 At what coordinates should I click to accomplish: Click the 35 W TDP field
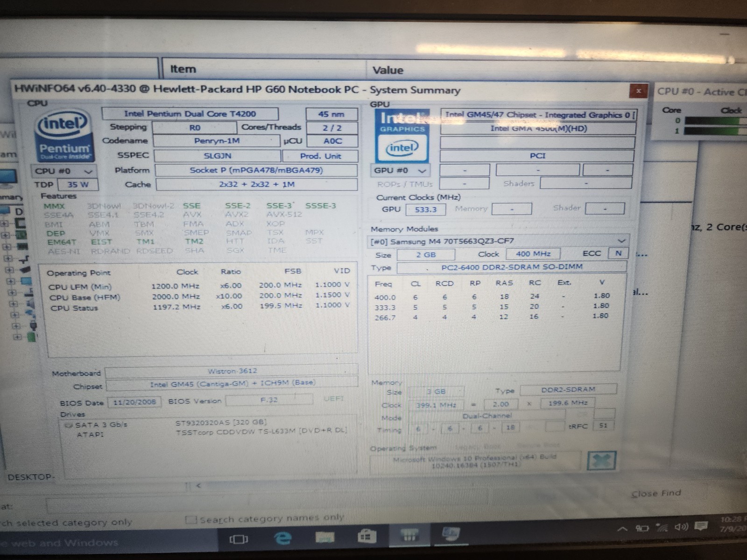pyautogui.click(x=78, y=185)
